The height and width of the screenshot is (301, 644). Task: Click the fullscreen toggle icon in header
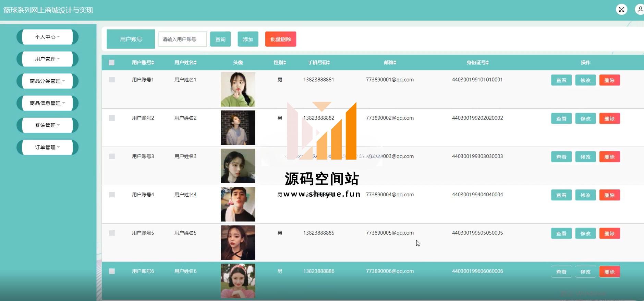(621, 9)
